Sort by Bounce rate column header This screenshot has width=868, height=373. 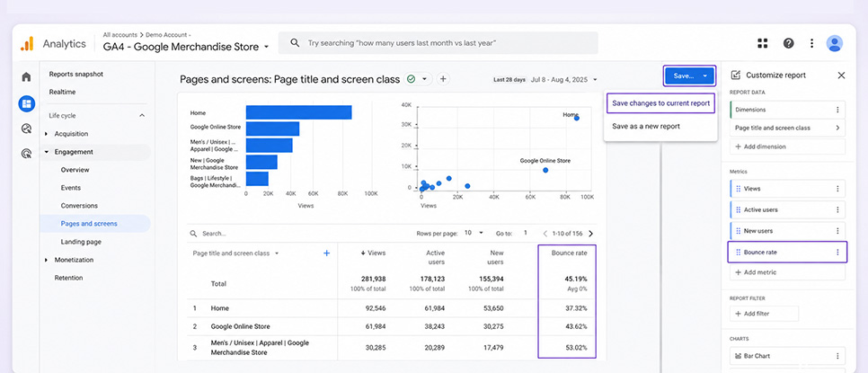pyautogui.click(x=569, y=253)
